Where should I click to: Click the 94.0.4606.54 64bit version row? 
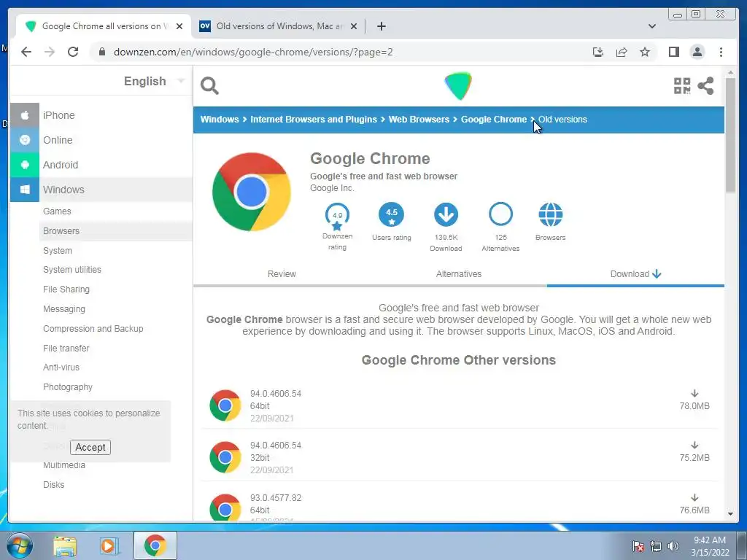tap(459, 405)
